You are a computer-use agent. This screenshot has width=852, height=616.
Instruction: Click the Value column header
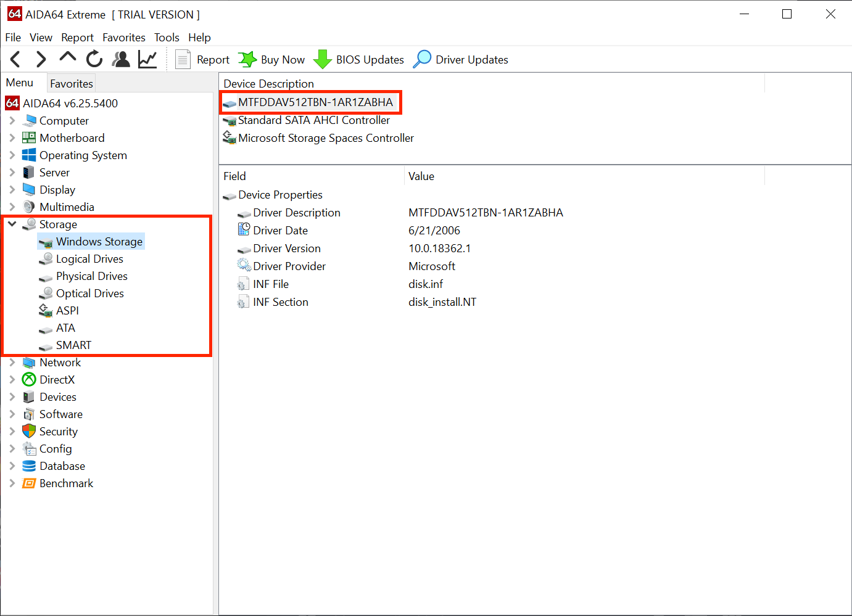[x=421, y=176]
